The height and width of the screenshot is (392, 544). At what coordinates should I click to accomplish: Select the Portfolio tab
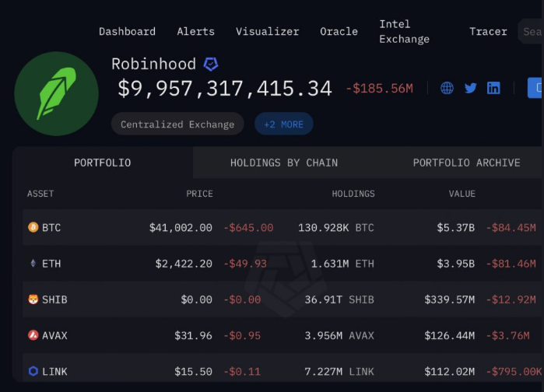coord(102,163)
